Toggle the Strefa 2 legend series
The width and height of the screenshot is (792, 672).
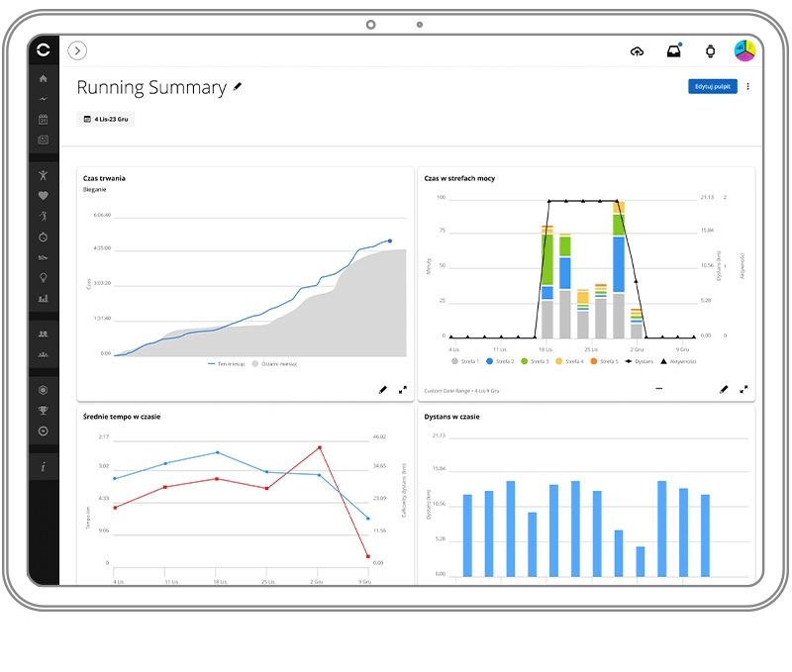tap(500, 361)
